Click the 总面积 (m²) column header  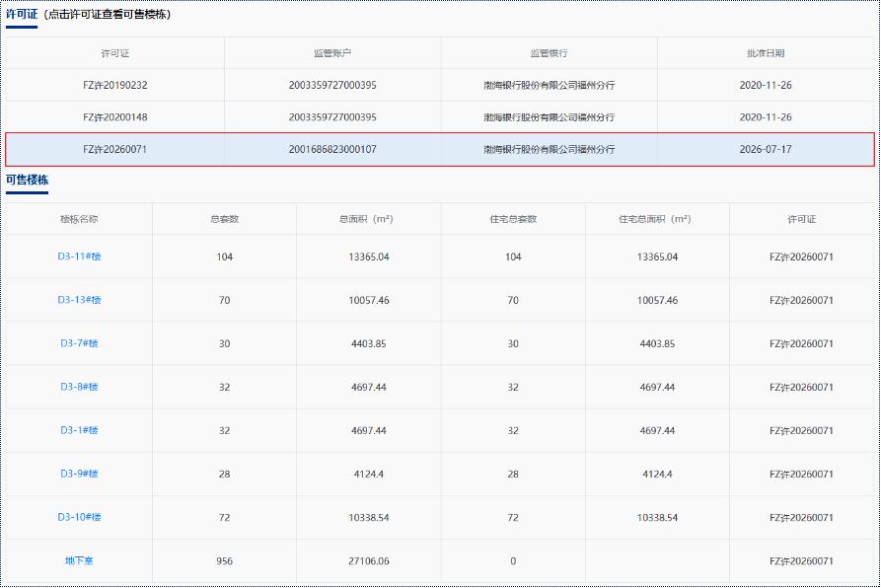pos(366,219)
